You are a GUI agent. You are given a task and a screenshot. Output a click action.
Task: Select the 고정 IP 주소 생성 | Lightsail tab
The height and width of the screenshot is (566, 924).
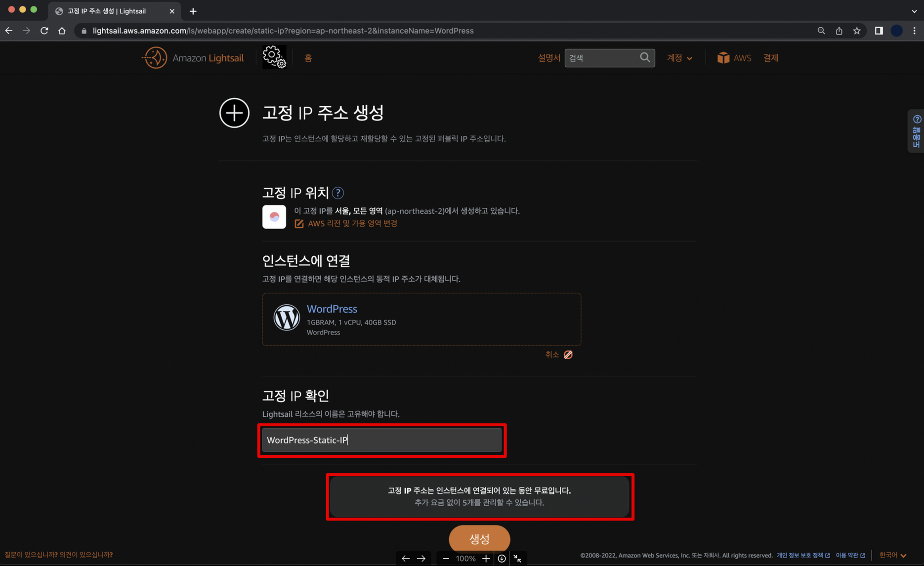pyautogui.click(x=114, y=11)
